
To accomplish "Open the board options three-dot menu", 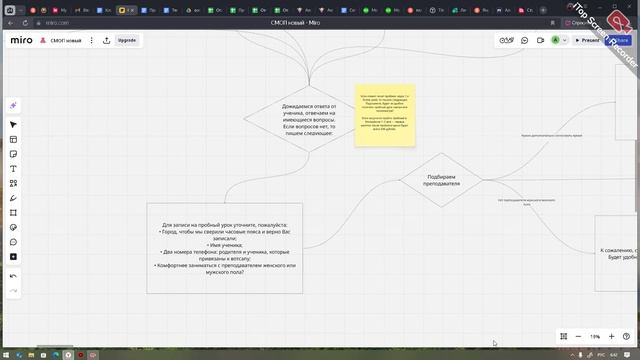I will (91, 40).
